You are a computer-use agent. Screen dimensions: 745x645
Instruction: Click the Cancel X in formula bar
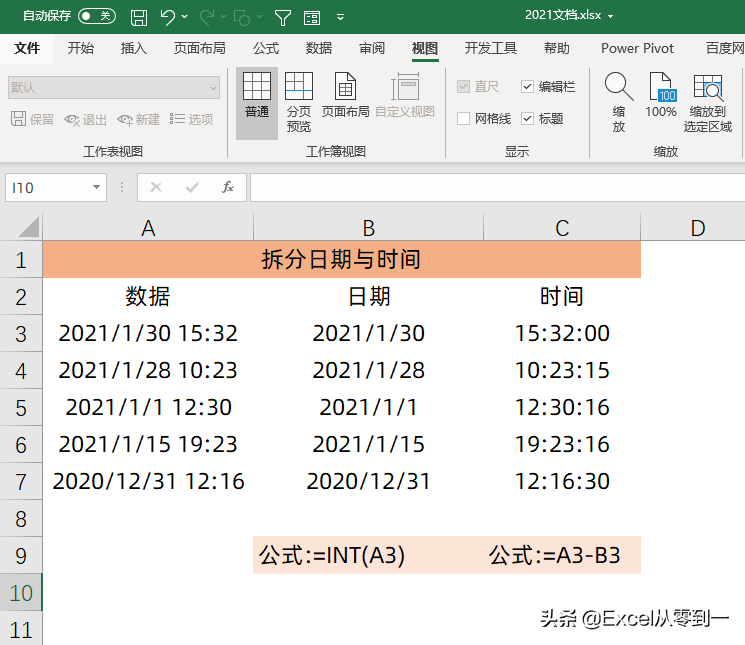[156, 188]
